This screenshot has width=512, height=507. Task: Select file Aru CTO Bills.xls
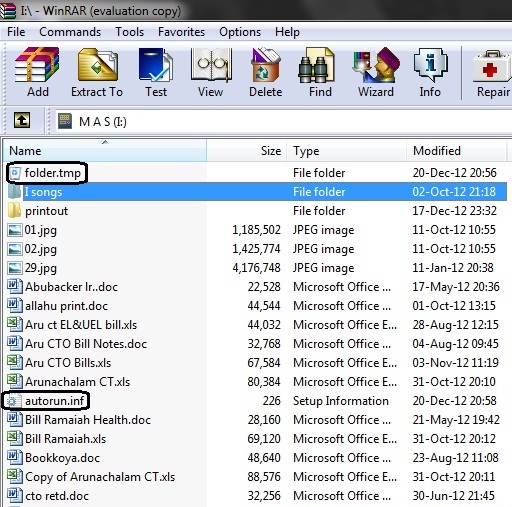(x=68, y=363)
